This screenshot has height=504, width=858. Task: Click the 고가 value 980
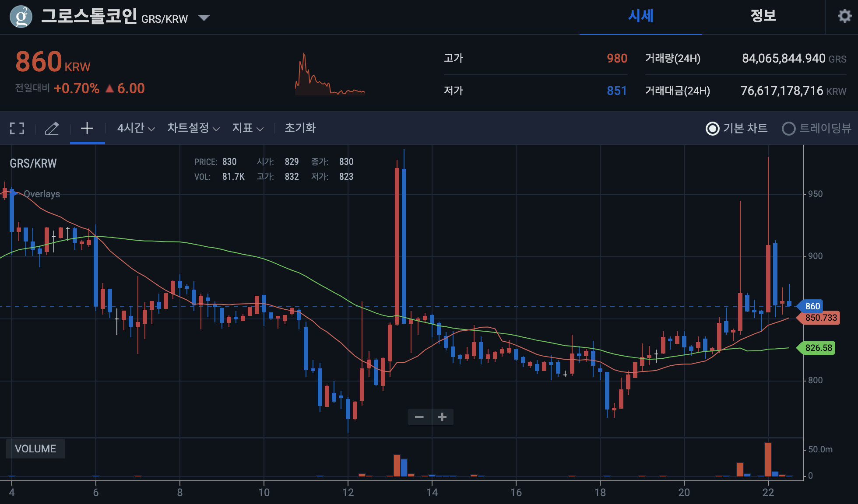(617, 58)
